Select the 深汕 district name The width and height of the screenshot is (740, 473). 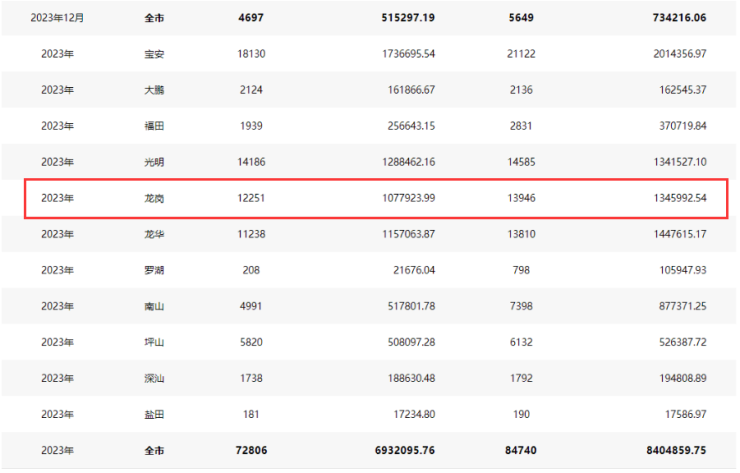point(154,378)
